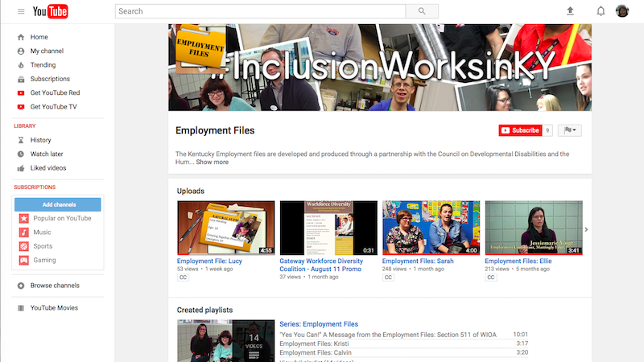This screenshot has height=362, width=644.
Task: Click playlist row Employment Files: Kristi
Action: tap(404, 343)
